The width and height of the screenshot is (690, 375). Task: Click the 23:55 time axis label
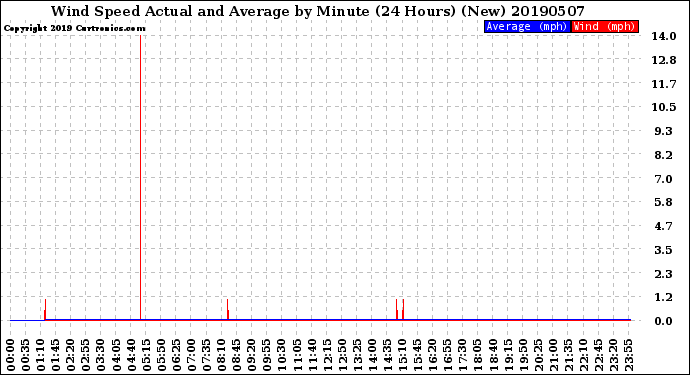pos(628,355)
